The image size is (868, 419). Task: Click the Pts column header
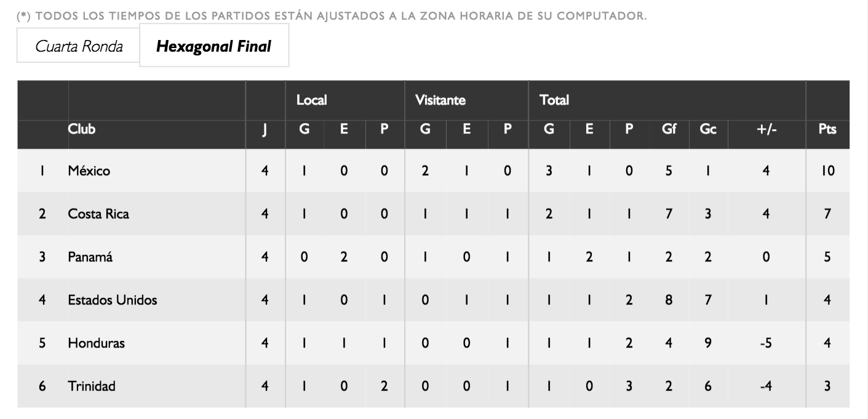(827, 130)
